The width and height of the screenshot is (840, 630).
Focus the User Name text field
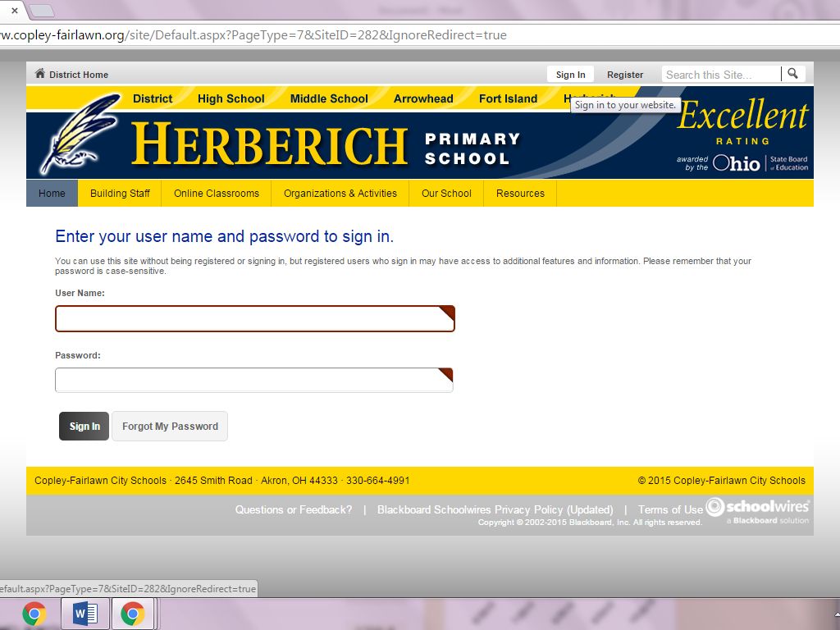254,319
